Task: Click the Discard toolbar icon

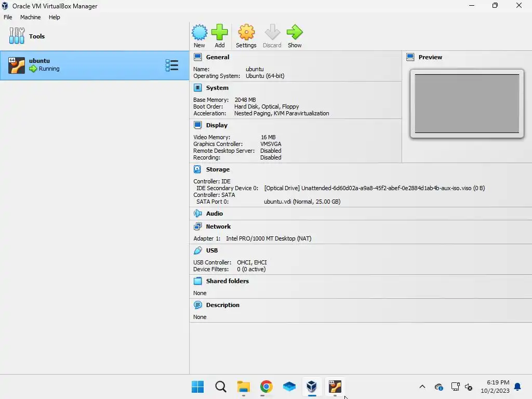Action: [272, 32]
